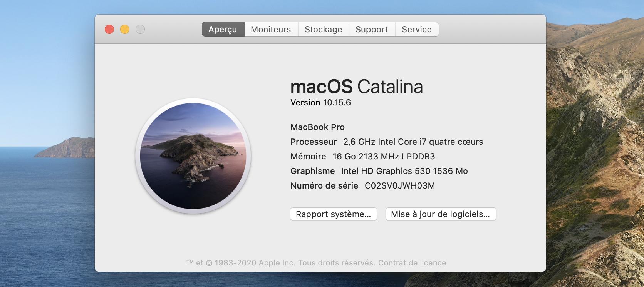Click the Processeur information line

[x=386, y=142]
